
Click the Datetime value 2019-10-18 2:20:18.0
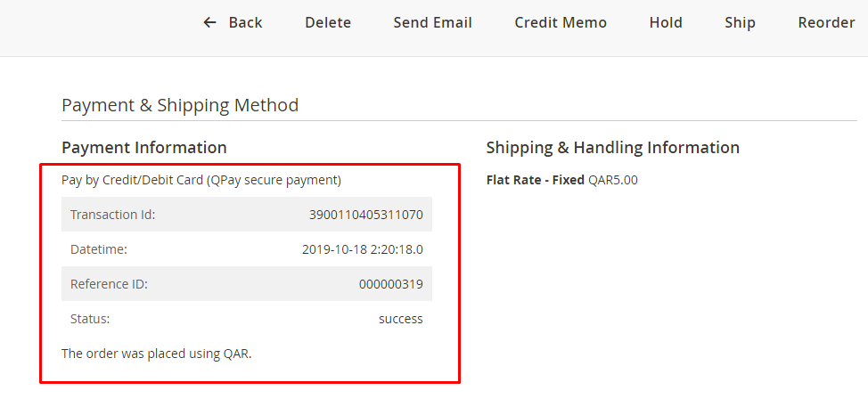pyautogui.click(x=362, y=249)
